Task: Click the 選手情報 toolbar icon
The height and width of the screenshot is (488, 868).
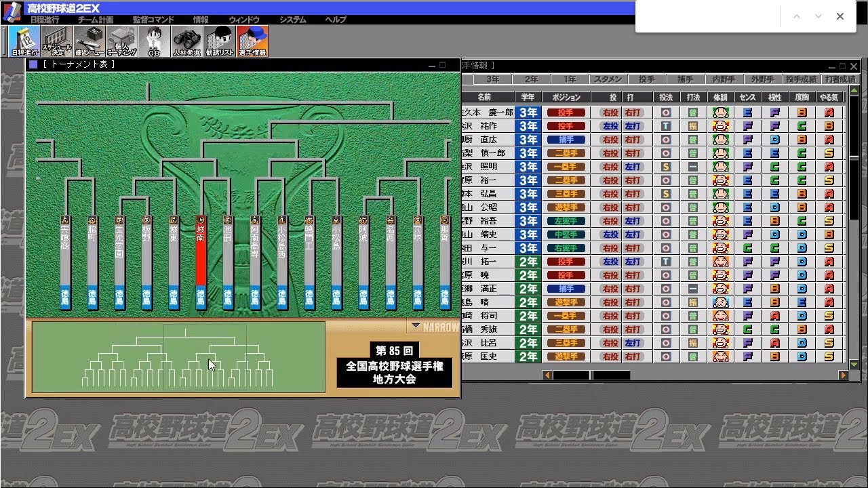Action: [x=252, y=41]
